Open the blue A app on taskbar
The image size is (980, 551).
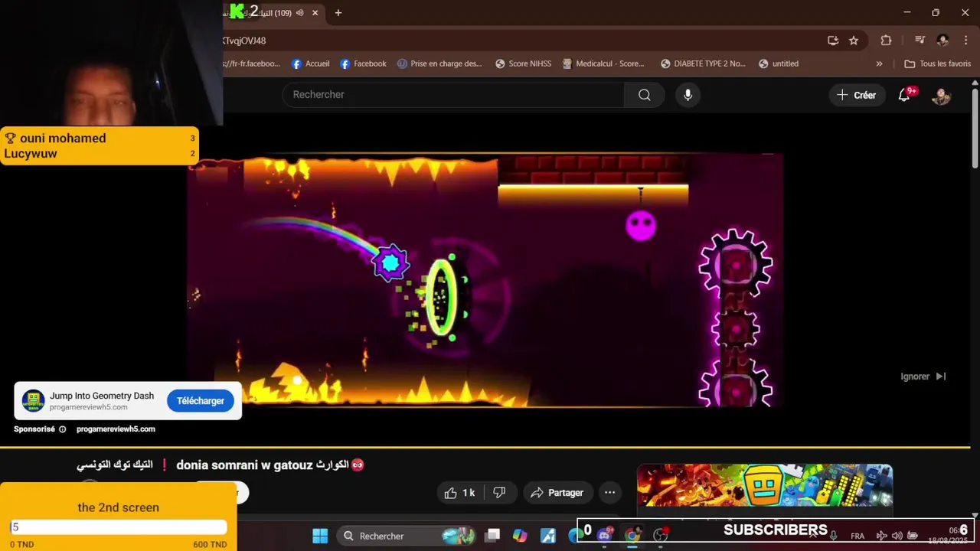[x=548, y=536]
